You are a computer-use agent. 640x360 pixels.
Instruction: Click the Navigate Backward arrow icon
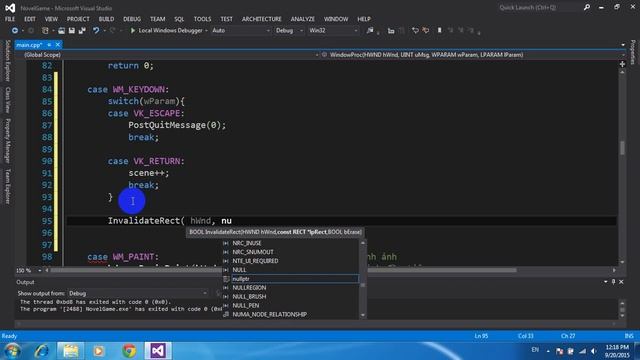[15, 31]
